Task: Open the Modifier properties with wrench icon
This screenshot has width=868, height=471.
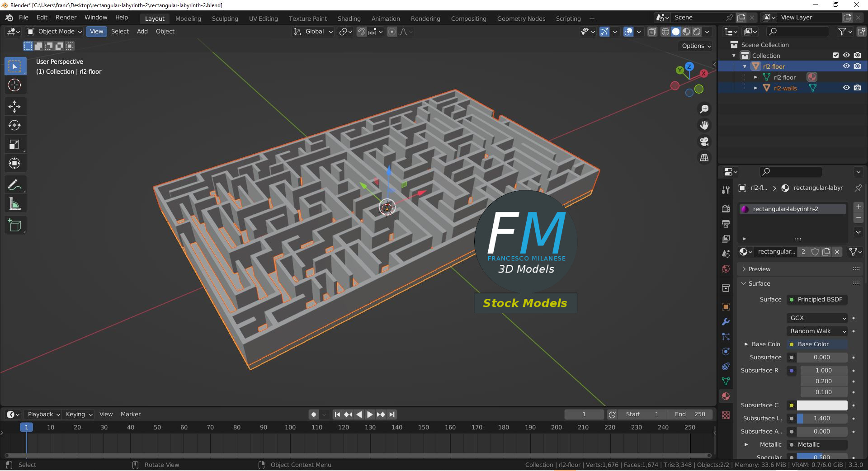Action: 726,322
